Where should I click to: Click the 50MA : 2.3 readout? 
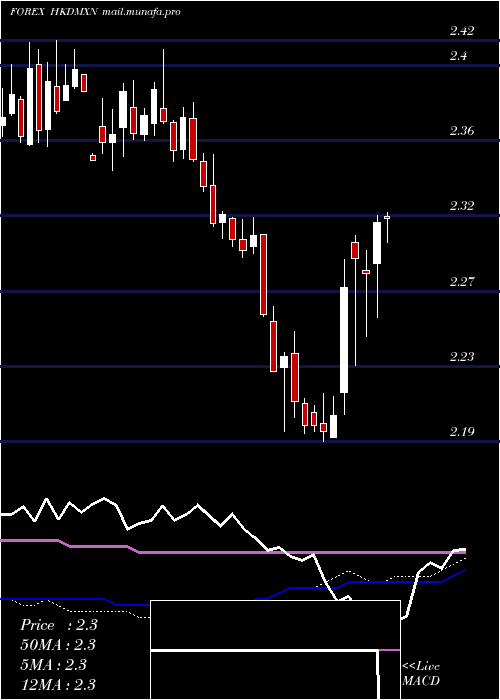[59, 645]
